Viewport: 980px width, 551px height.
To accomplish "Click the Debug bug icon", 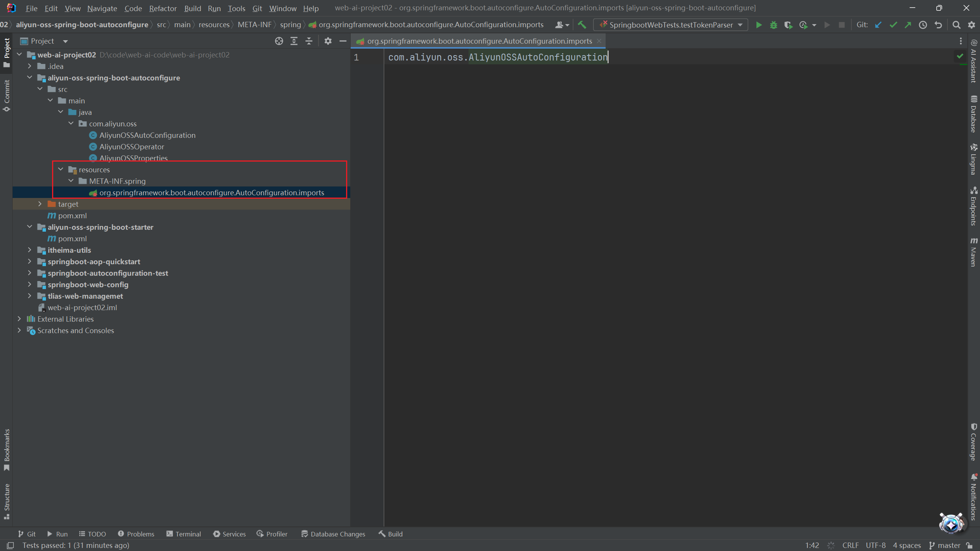I will (x=773, y=25).
